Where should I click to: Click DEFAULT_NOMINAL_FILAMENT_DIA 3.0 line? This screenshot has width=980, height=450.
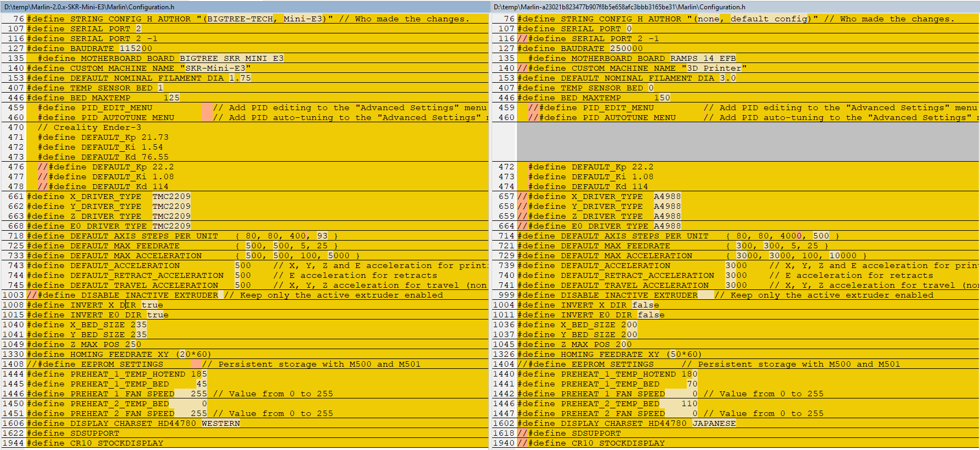[x=735, y=78]
